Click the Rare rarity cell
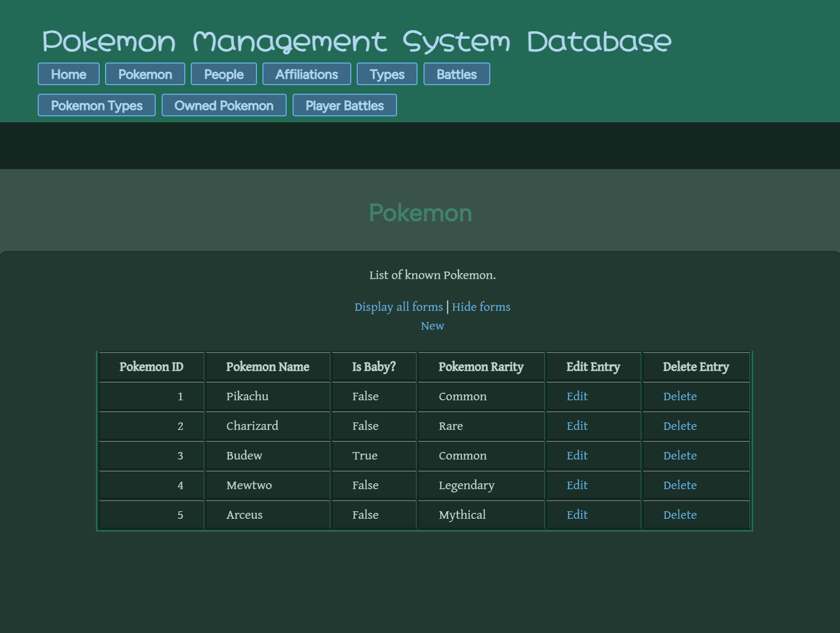This screenshot has width=840, height=633. (x=481, y=426)
